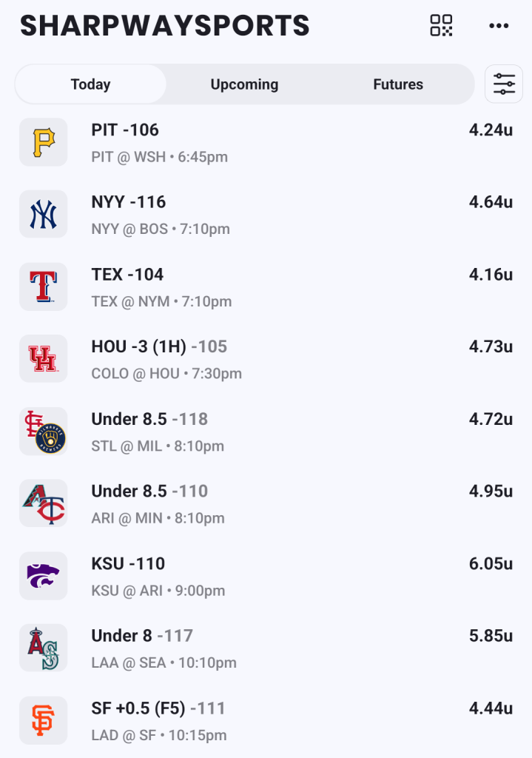532x758 pixels.
Task: Open the PIT -106 pick
Action: tap(125, 130)
